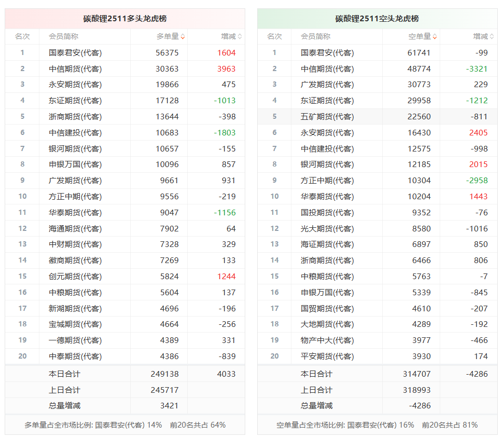This screenshot has width=504, height=439.
Task: Sort short table by 增减 sort icon
Action: pyautogui.click(x=492, y=37)
